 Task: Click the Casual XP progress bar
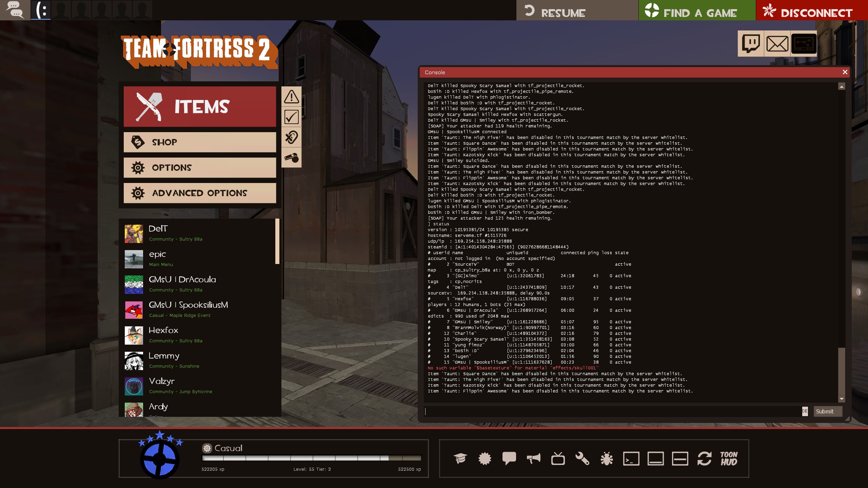coord(311,458)
